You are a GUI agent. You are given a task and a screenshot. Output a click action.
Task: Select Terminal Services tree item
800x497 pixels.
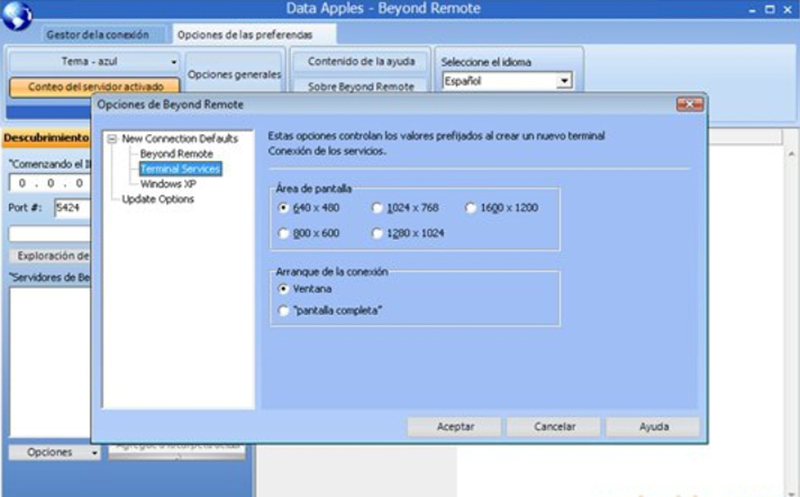tap(180, 169)
